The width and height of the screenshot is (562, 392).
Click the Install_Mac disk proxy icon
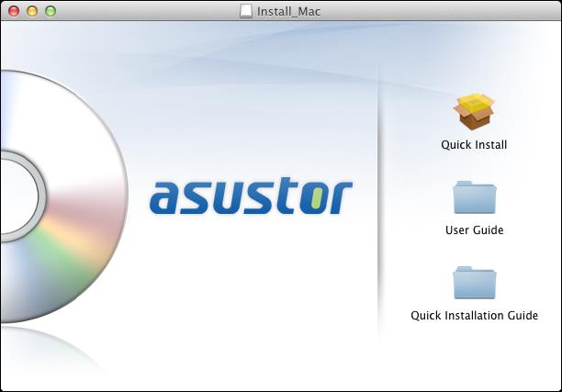point(246,11)
